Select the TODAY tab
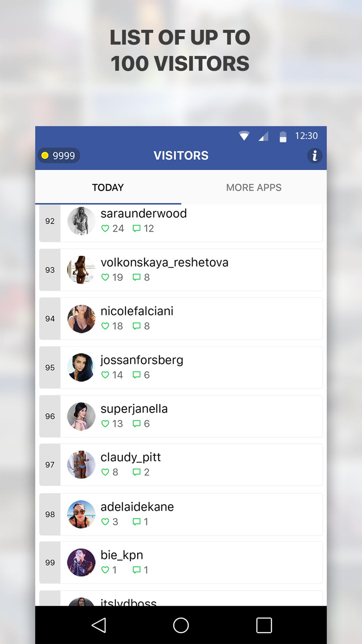 tap(108, 187)
